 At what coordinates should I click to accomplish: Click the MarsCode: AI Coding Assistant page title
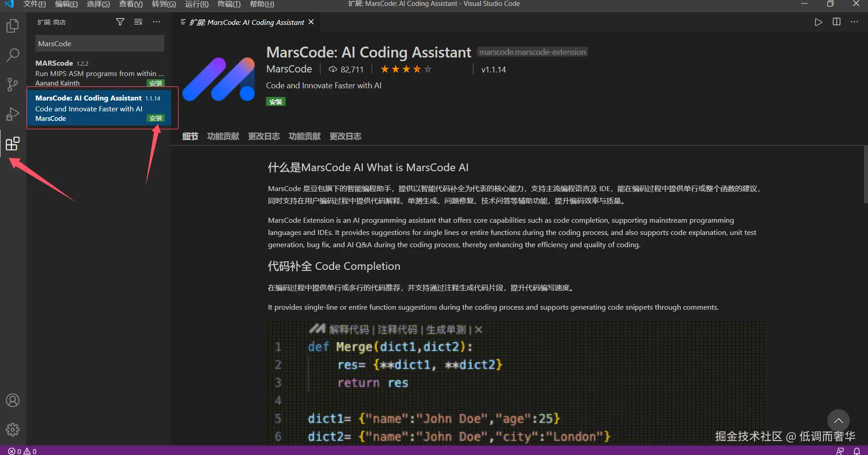click(369, 52)
